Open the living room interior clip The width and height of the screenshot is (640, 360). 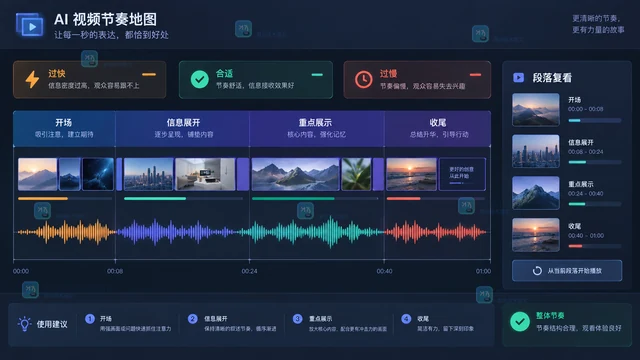click(x=205, y=174)
